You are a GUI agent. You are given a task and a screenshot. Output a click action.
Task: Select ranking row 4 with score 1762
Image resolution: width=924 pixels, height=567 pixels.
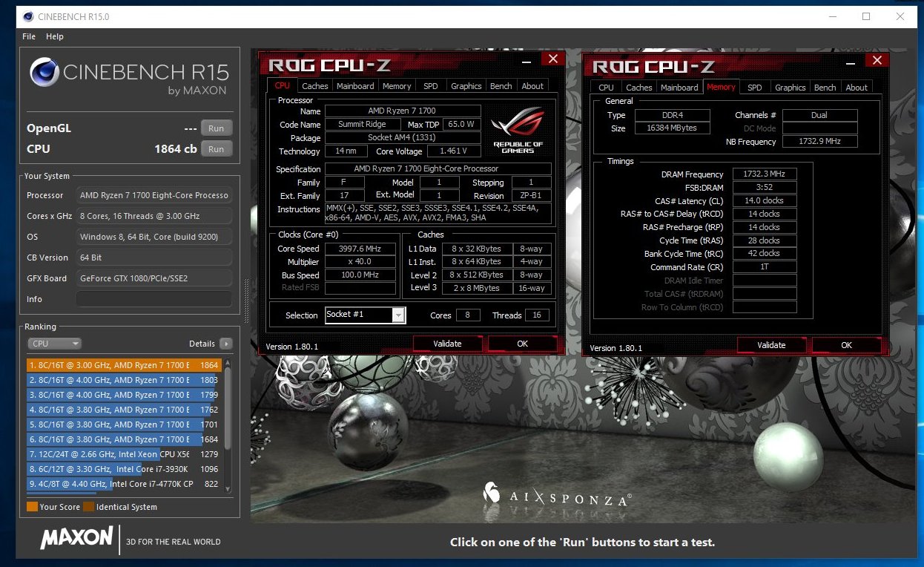pyautogui.click(x=123, y=410)
